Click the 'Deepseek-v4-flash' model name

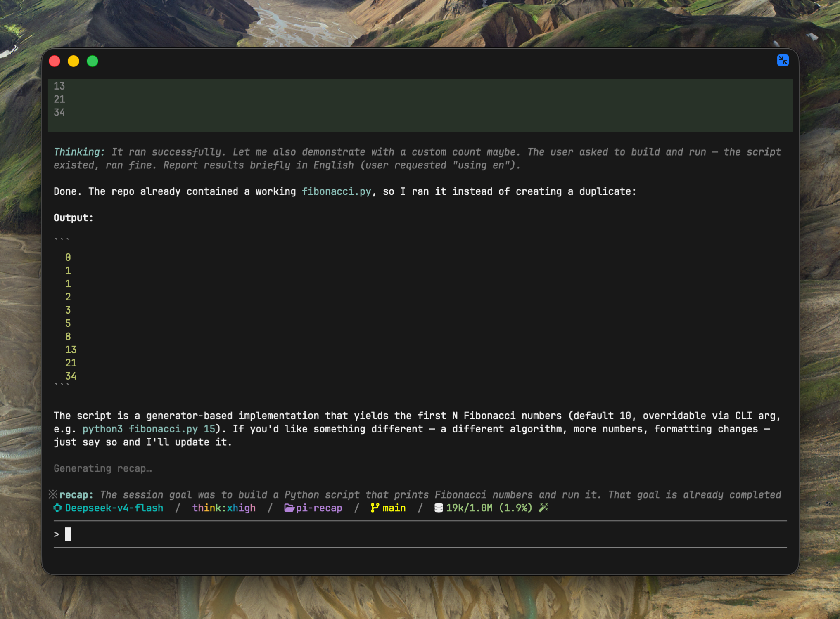[x=114, y=508]
